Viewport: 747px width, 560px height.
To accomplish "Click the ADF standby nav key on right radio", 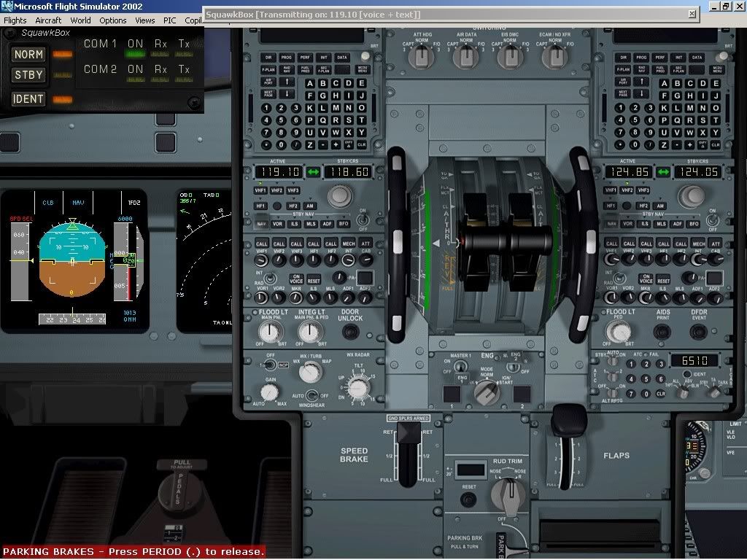I will click(677, 223).
